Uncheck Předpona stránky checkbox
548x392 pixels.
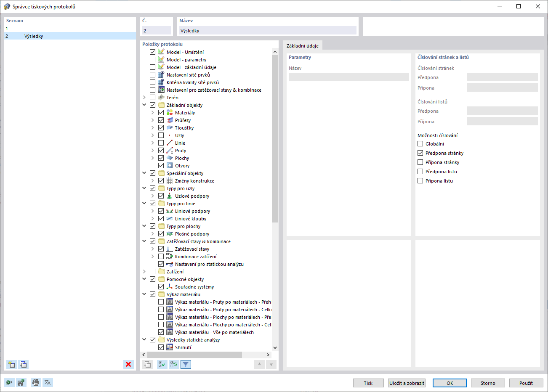pyautogui.click(x=420, y=153)
